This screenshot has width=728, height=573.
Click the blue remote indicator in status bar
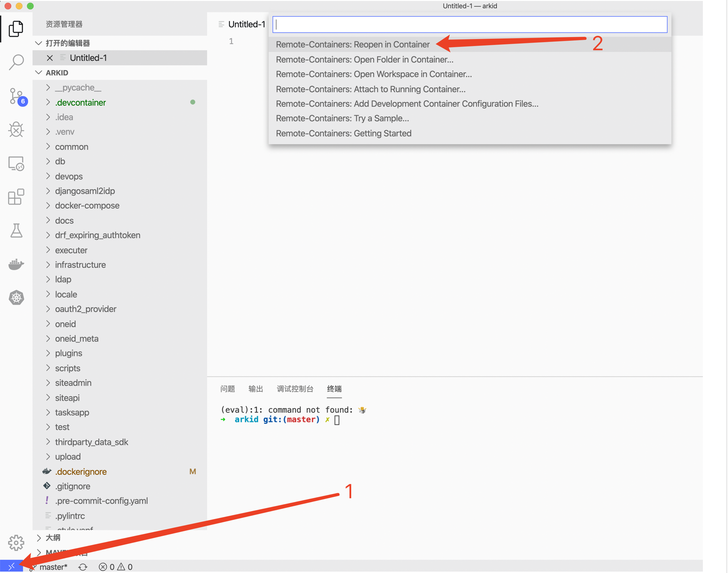11,566
